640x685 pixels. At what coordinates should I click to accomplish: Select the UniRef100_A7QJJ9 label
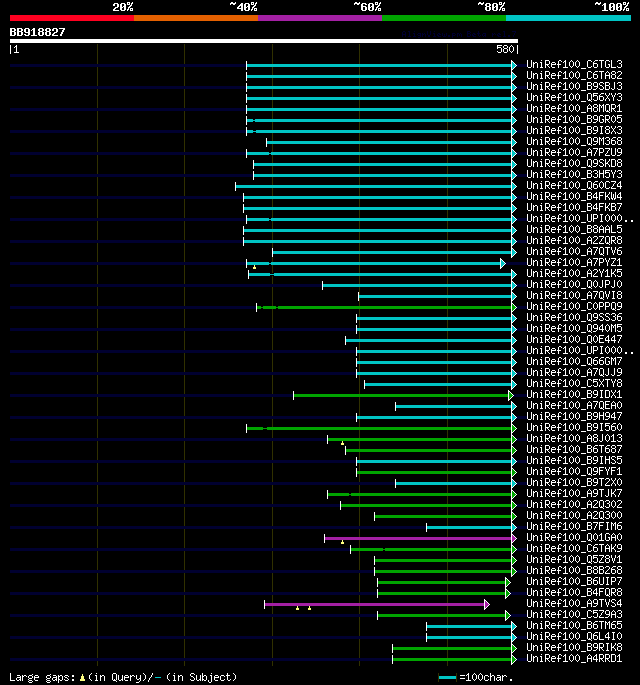pos(574,372)
